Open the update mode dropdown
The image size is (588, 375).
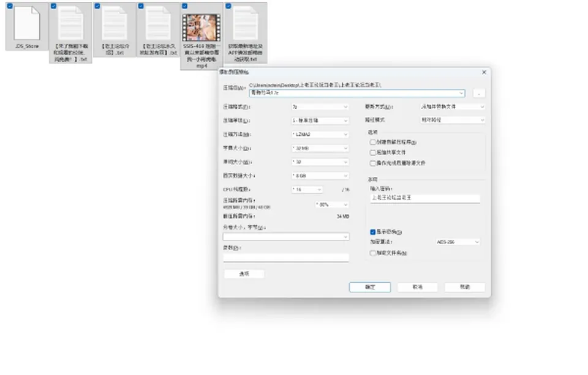pos(452,107)
